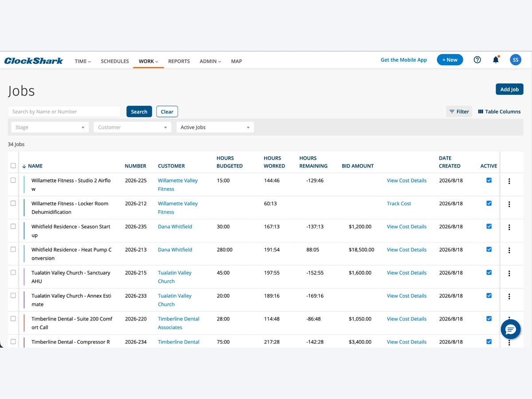Open row actions menu for Whitfield Residence - Season Startup
The image size is (532, 399).
[509, 227]
